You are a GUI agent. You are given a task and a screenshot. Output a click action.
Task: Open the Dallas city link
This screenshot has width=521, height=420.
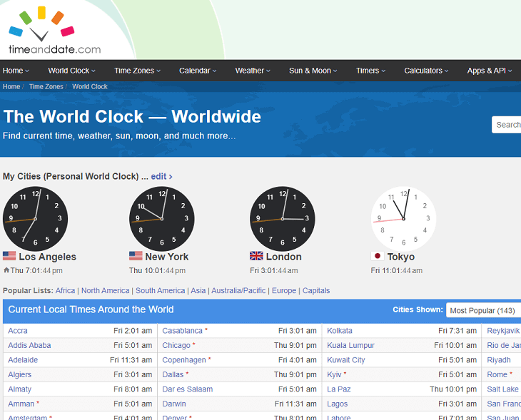click(173, 374)
